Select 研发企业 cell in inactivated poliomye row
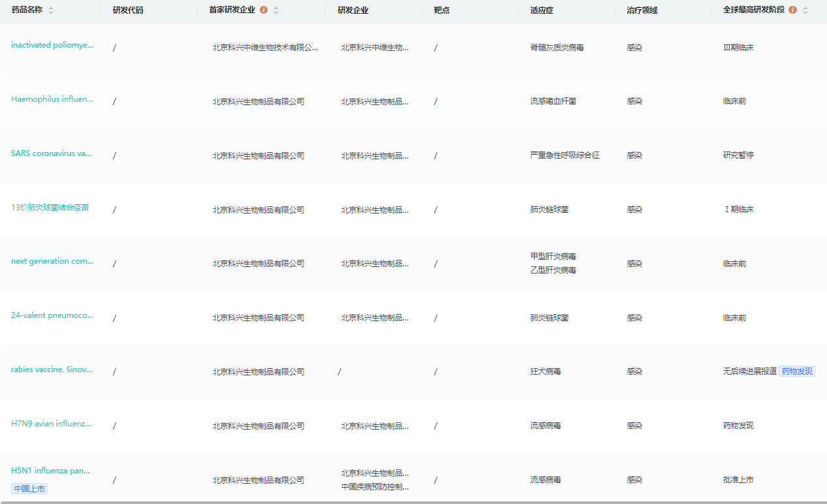Image resolution: width=827 pixels, height=504 pixels. click(x=375, y=48)
